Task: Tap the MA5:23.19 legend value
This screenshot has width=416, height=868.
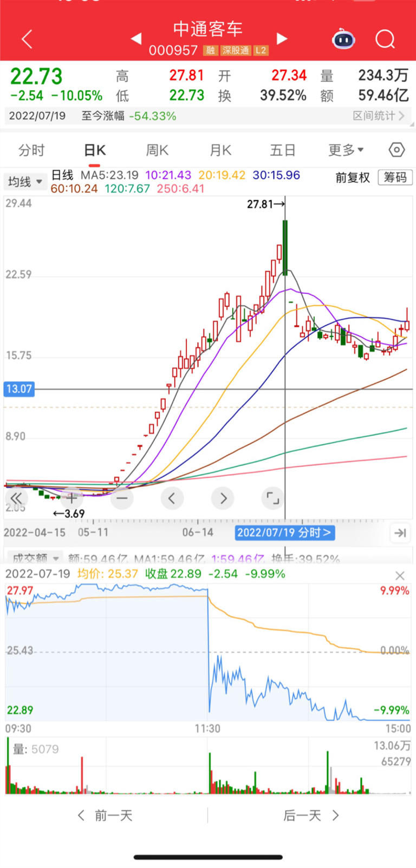Action: pyautogui.click(x=109, y=175)
